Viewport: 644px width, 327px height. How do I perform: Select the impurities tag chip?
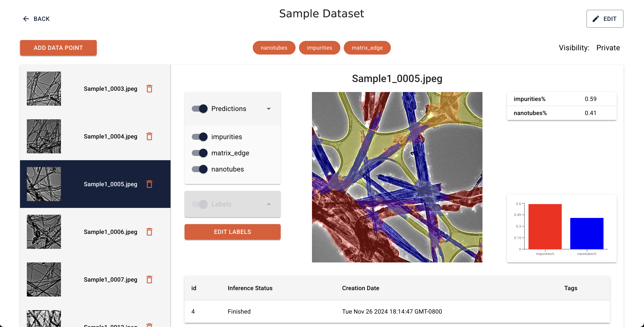click(x=319, y=48)
